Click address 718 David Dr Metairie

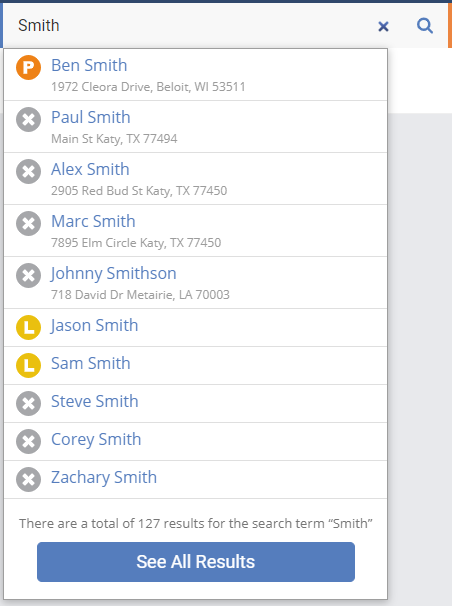(140, 295)
